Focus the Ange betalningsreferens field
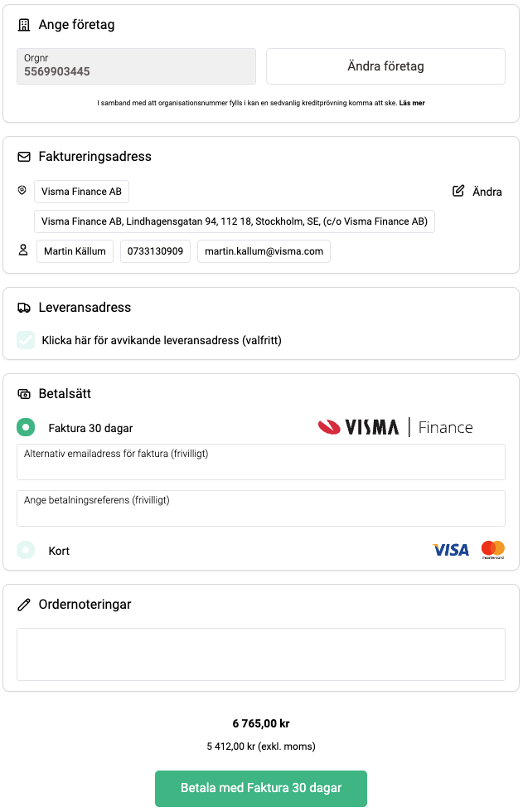 261,508
